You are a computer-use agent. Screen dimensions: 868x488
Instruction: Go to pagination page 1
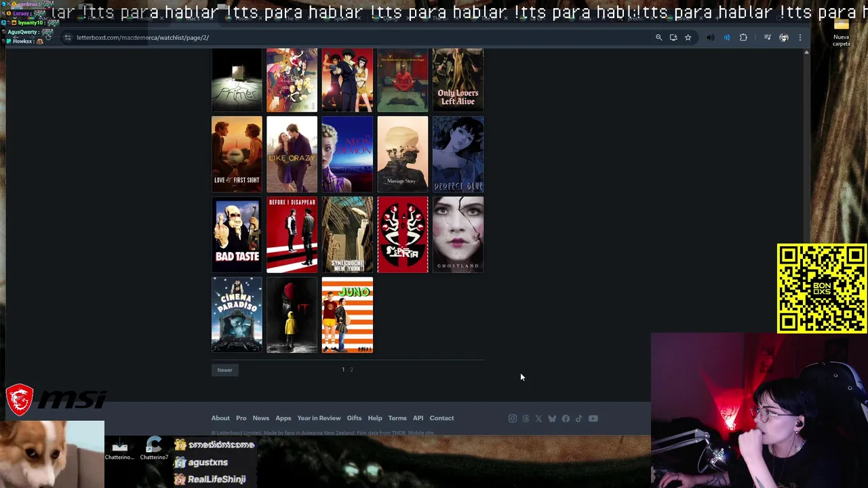[x=343, y=369]
